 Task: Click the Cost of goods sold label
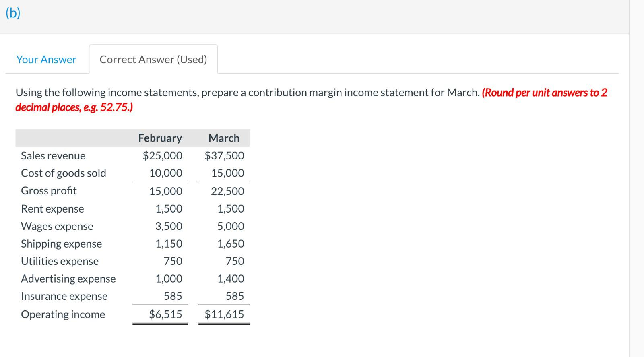coord(64,173)
